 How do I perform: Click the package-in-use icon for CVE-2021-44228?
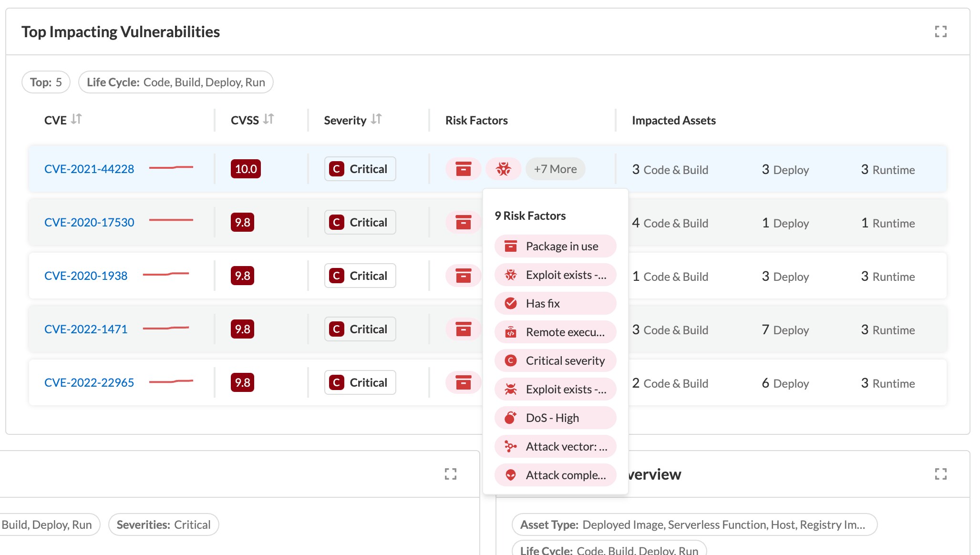[x=463, y=169]
